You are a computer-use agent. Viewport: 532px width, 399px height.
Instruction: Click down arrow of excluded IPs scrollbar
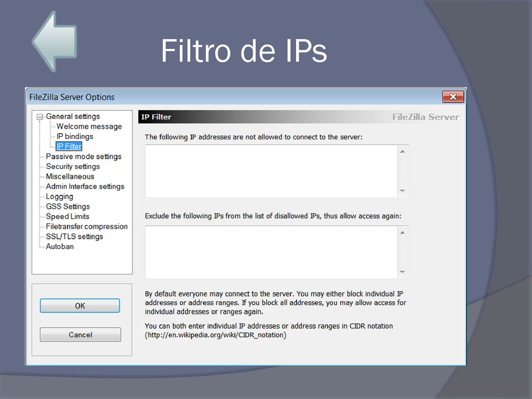(403, 272)
